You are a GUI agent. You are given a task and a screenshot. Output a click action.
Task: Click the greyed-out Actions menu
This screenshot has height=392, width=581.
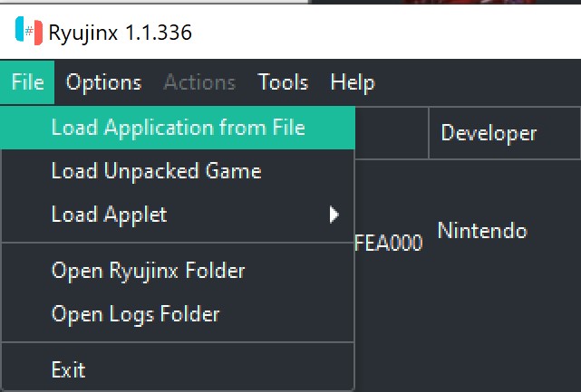(x=199, y=82)
